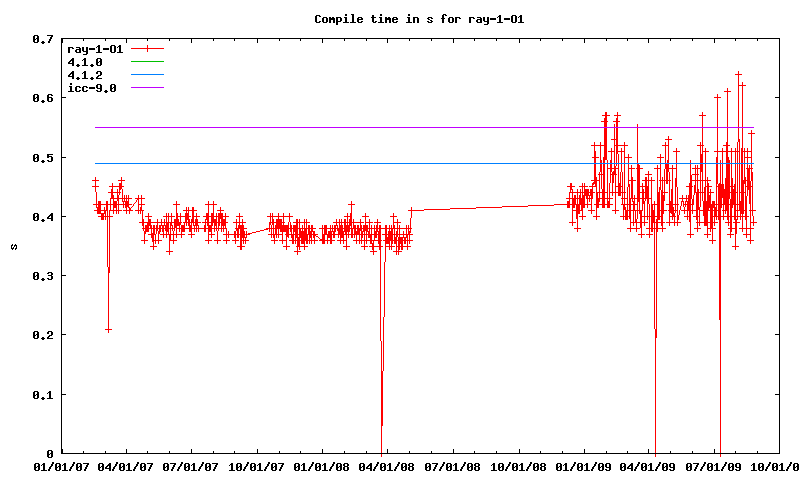Click the red line sample beside ray-1-01

pos(146,49)
